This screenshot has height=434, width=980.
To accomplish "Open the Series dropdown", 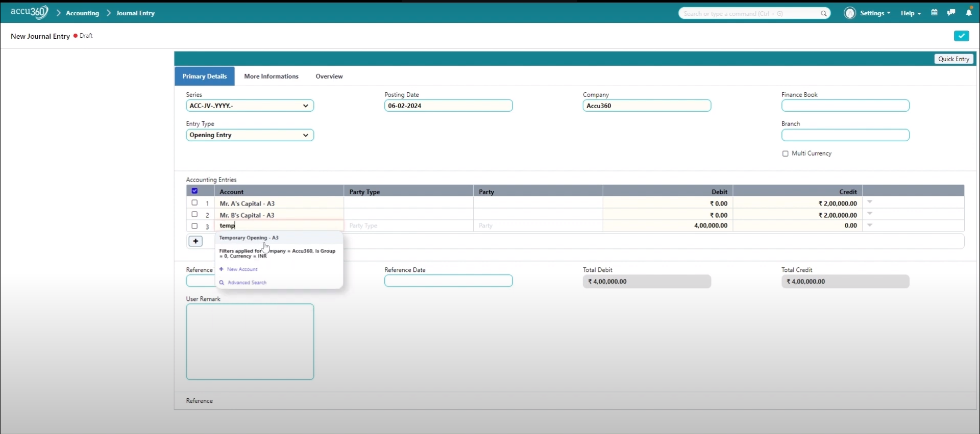I will [x=250, y=106].
